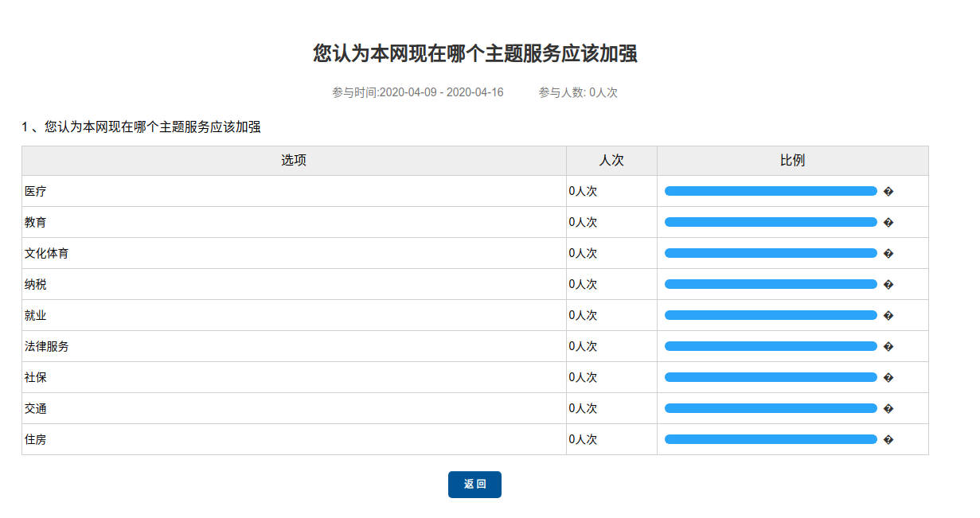Click the 交通 option label
Screen dimensions: 980x518
pos(35,409)
